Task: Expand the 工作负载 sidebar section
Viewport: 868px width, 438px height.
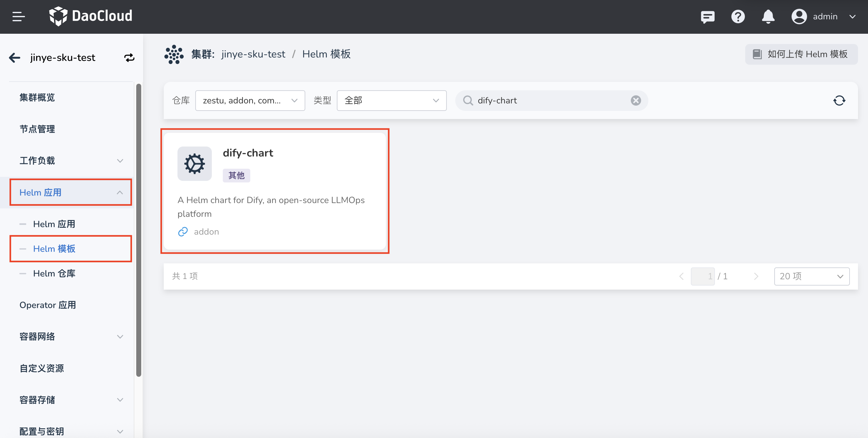Action: pyautogui.click(x=120, y=161)
